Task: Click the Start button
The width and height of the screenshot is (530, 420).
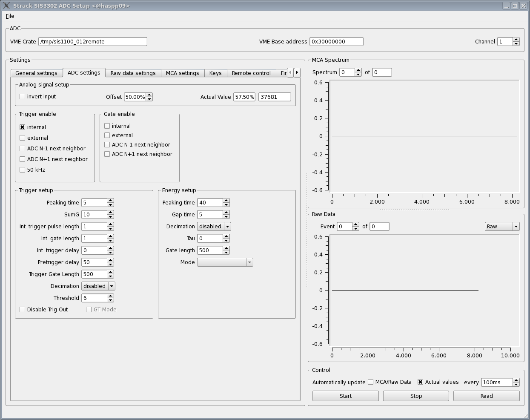Action: (346, 396)
